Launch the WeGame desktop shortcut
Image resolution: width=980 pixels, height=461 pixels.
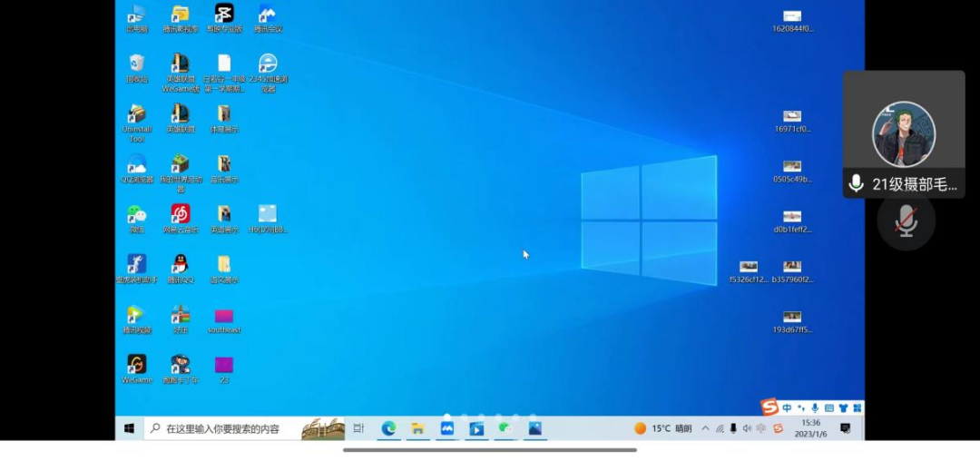(137, 365)
